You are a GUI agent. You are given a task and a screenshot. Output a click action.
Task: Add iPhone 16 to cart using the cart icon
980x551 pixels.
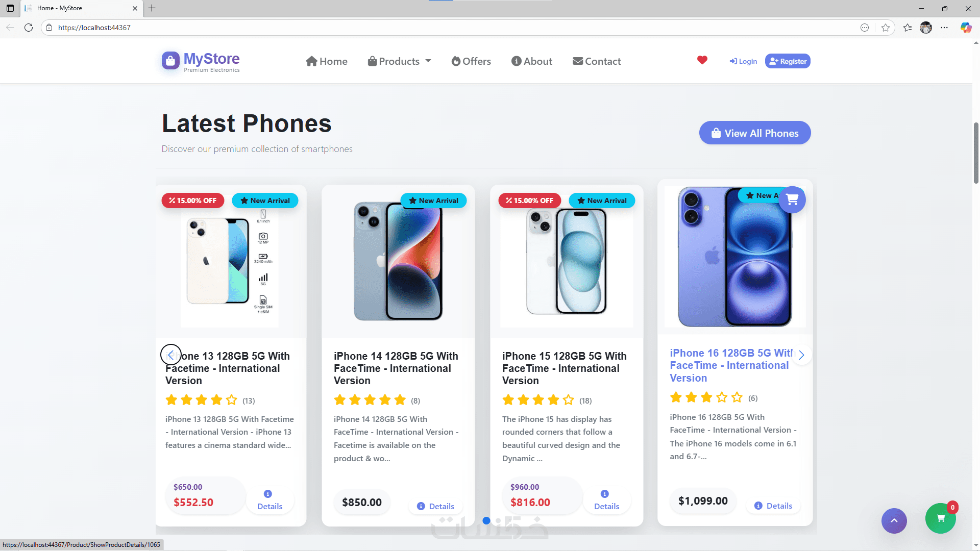tap(792, 199)
